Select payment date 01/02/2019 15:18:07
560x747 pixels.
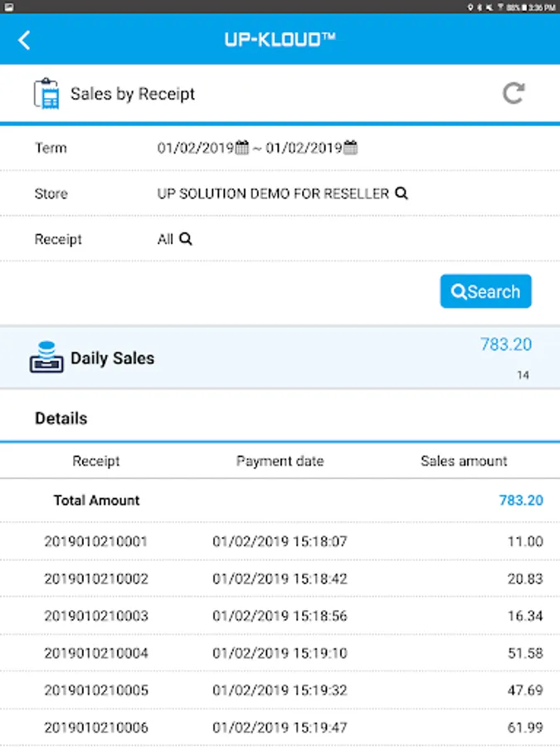click(280, 542)
